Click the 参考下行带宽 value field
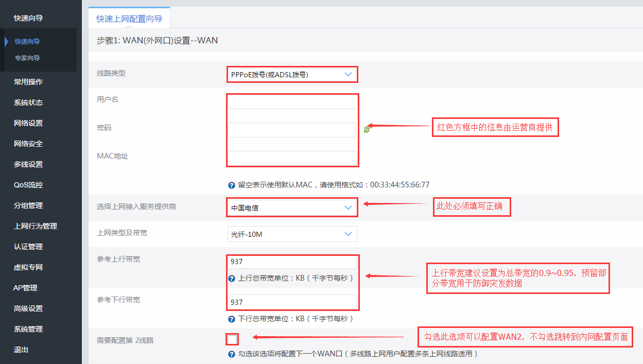The height and width of the screenshot is (364, 643). click(x=292, y=302)
